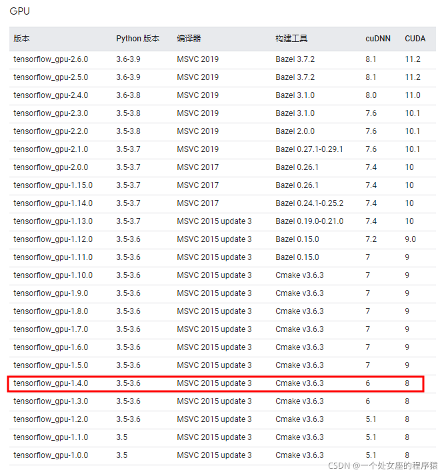The height and width of the screenshot is (476, 448).
Task: Select the tensorflow_gpu-1.2.0 version cell
Action: click(51, 419)
